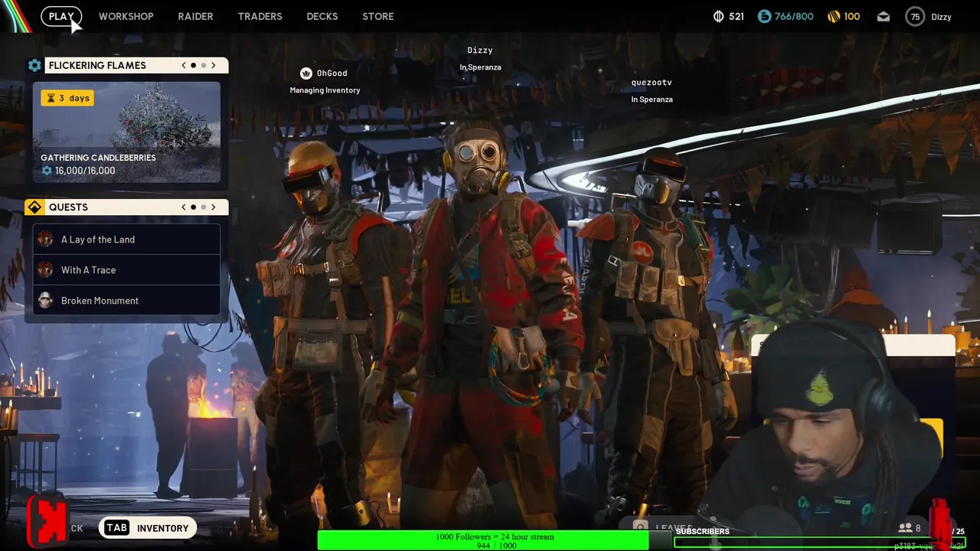The image size is (980, 551).
Task: Click the TAB key hint icon
Action: 116,528
